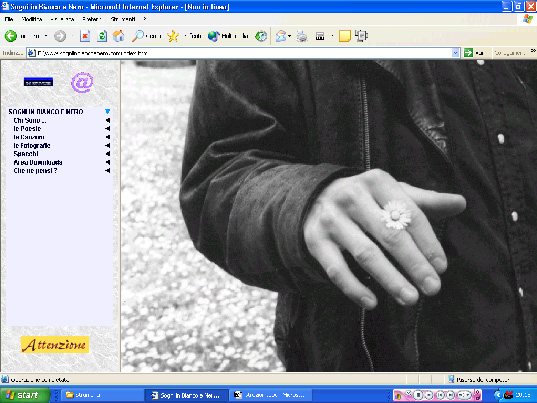Go back with the green Back arrow
The height and width of the screenshot is (403, 537).
coord(11,36)
